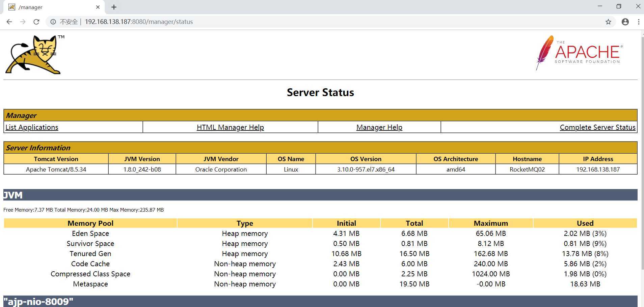This screenshot has width=644, height=307.
Task: Click Eden Space used 2.02 MB (3%)
Action: (x=585, y=234)
